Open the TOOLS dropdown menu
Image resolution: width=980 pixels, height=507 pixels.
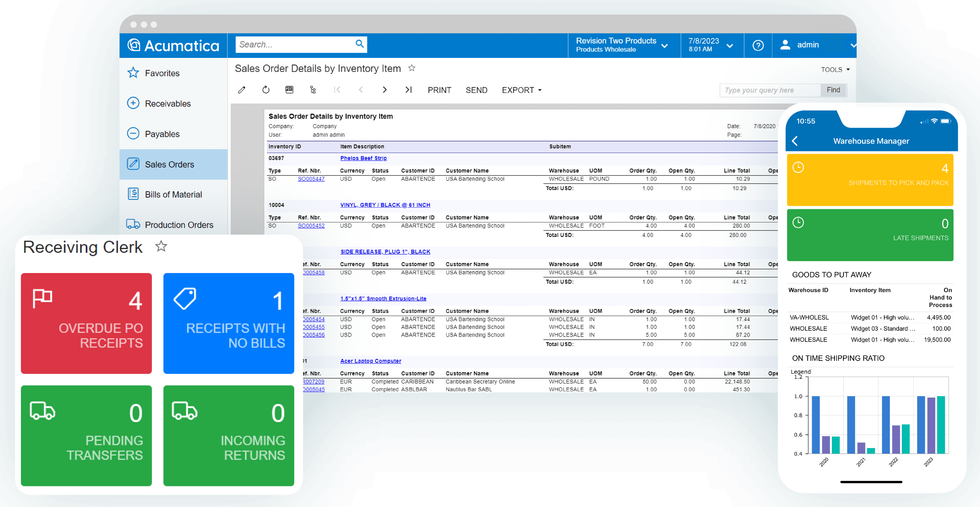point(835,70)
